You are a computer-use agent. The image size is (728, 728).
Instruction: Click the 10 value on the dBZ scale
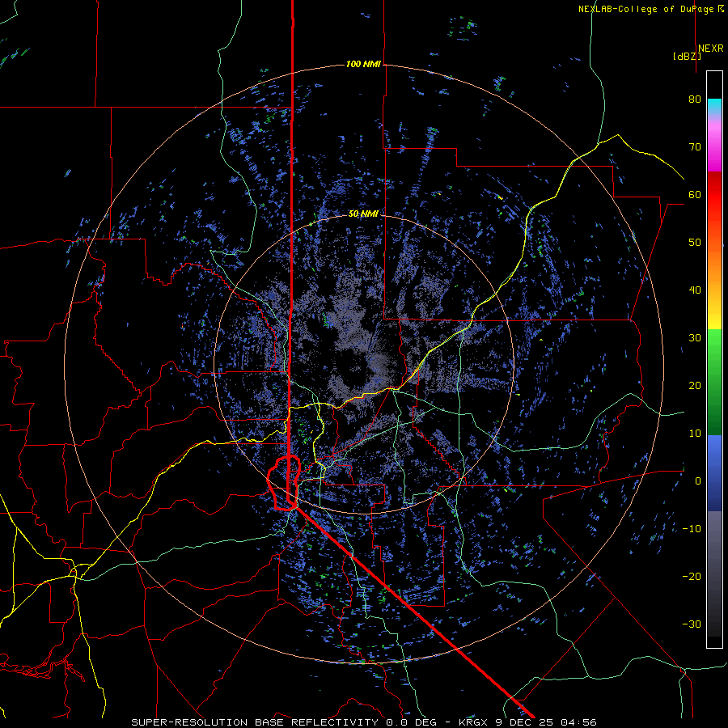coord(695,434)
